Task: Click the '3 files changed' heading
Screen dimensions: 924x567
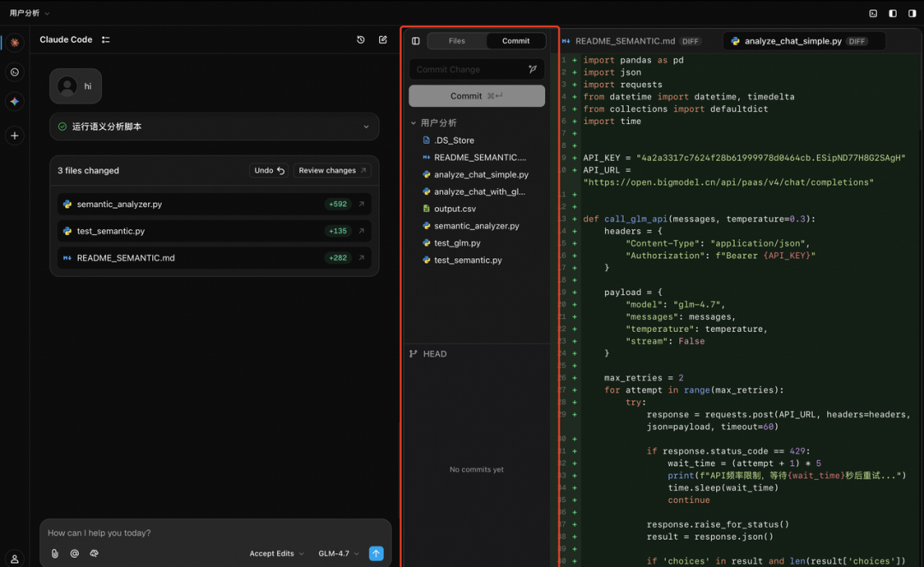Action: (x=88, y=171)
